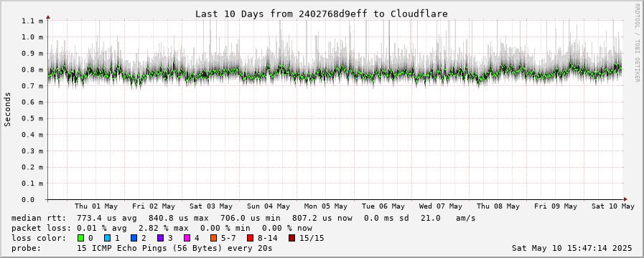Click the 'Fri 09 May' axis label

556,206
